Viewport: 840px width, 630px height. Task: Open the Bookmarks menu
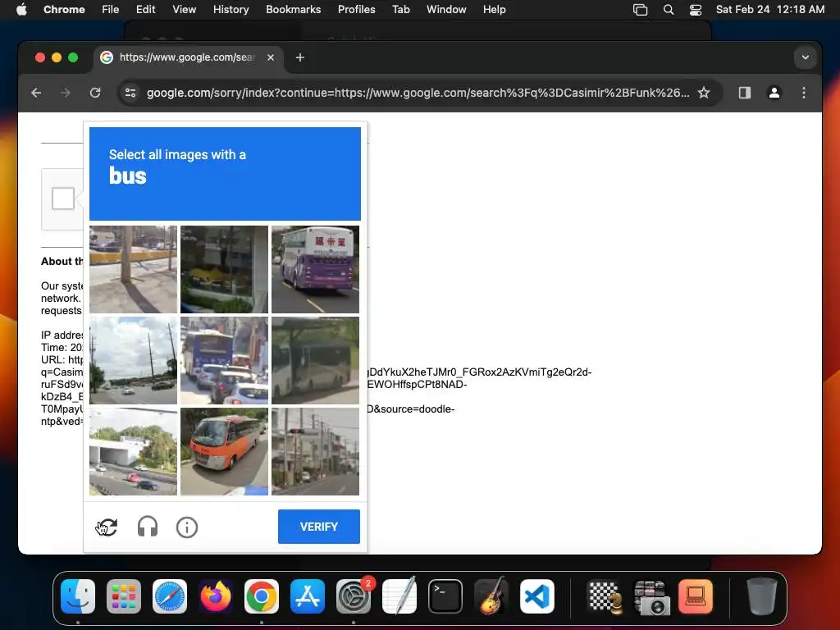point(293,10)
